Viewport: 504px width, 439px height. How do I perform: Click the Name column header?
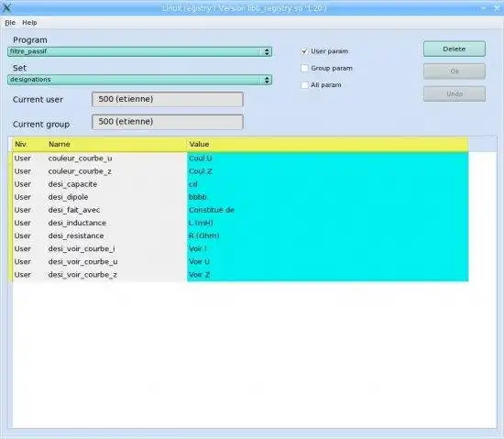point(116,144)
